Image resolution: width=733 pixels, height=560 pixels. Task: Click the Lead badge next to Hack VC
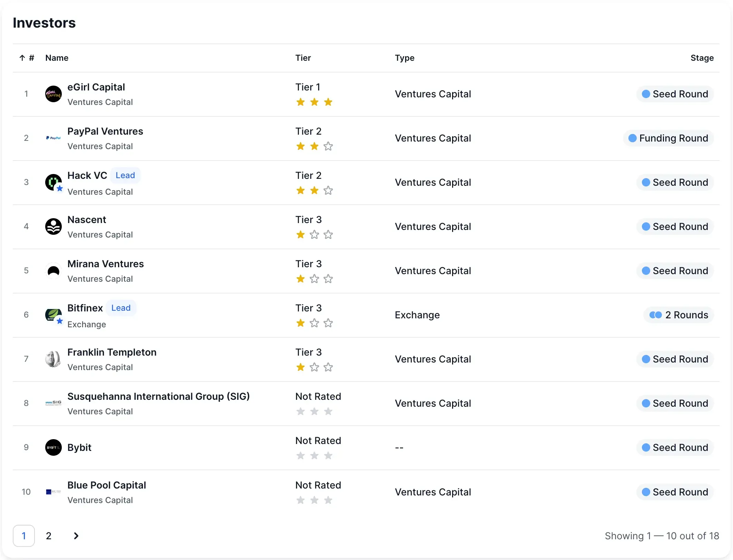click(125, 175)
